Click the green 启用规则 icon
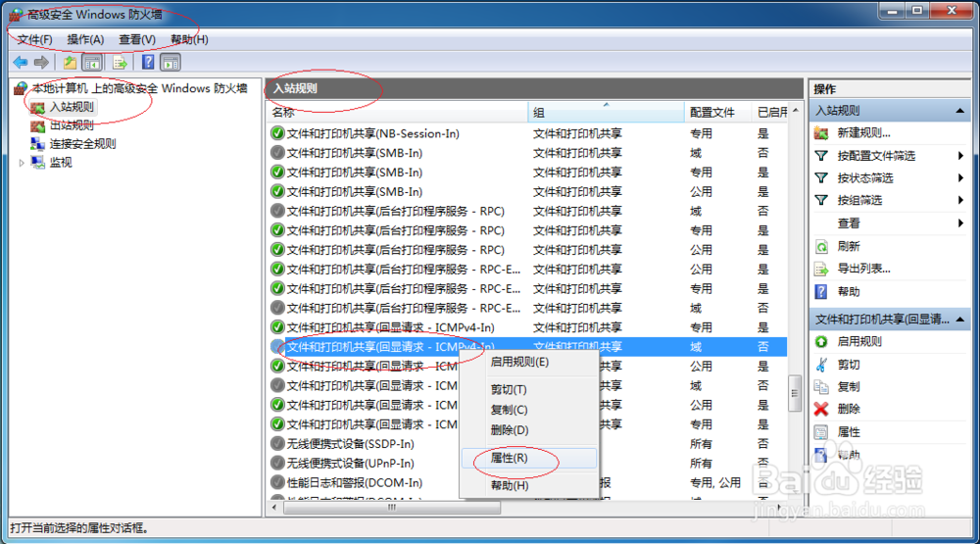Viewport: 980px width, 544px height. click(821, 342)
